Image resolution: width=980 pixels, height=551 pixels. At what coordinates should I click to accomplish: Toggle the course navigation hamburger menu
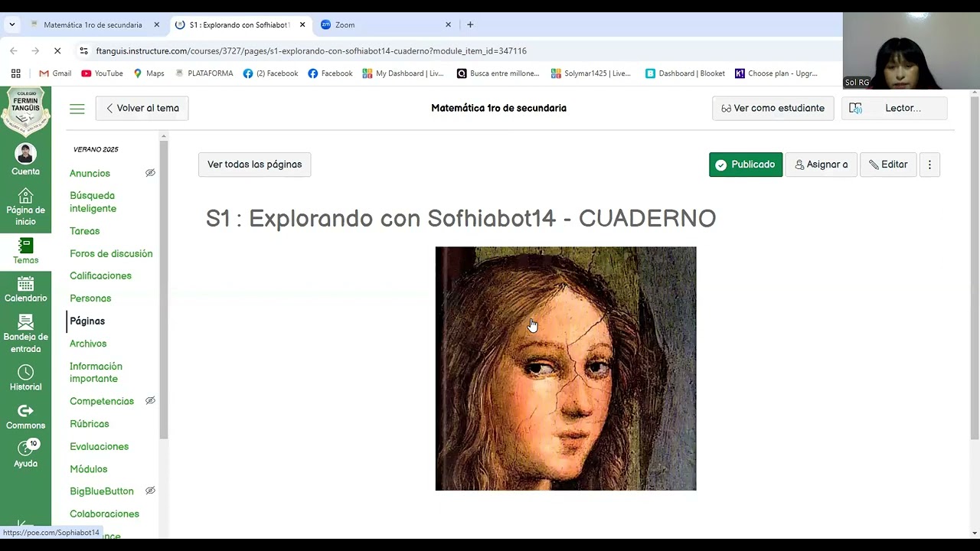click(x=77, y=109)
